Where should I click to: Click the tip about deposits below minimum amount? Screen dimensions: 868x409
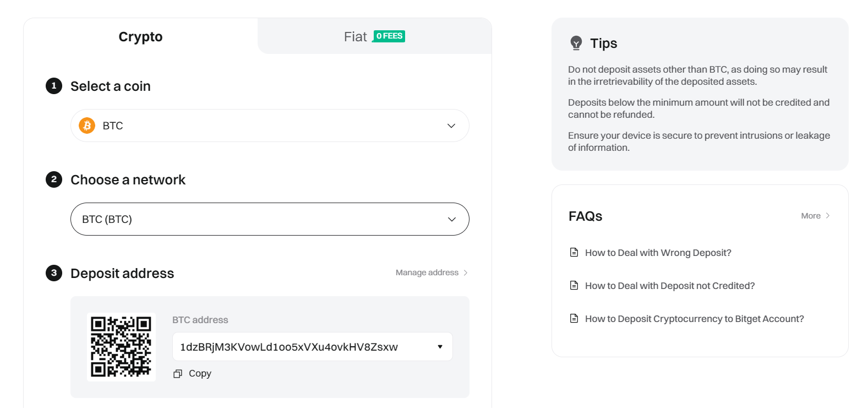click(x=699, y=108)
